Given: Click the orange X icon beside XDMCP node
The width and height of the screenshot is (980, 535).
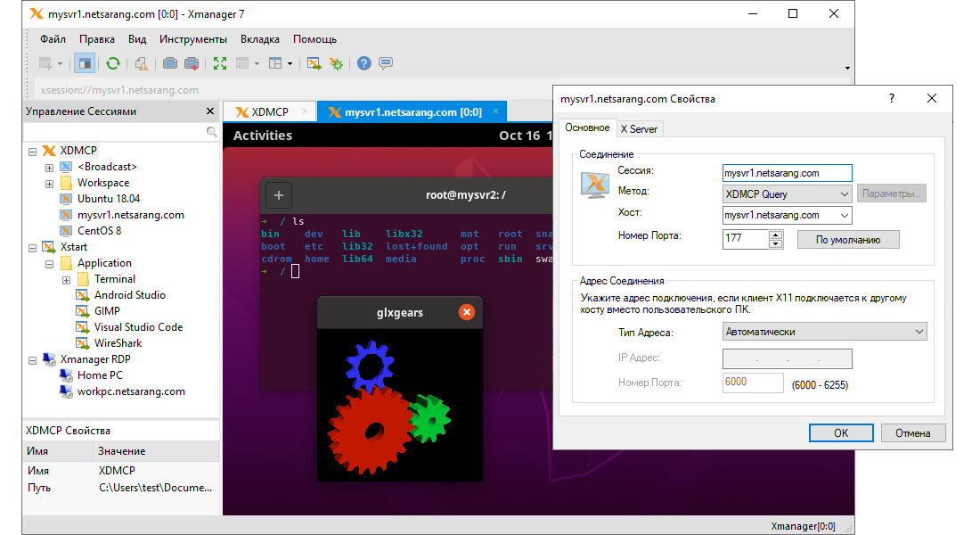Looking at the screenshot, I should point(49,151).
